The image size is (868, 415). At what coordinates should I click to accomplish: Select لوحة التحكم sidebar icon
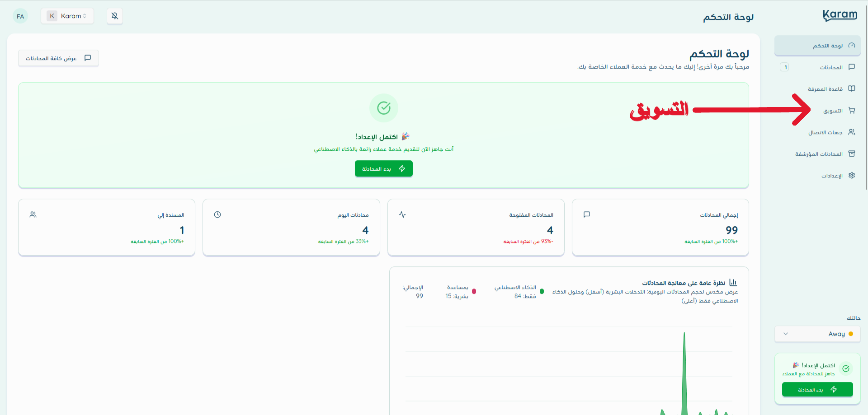point(852,45)
